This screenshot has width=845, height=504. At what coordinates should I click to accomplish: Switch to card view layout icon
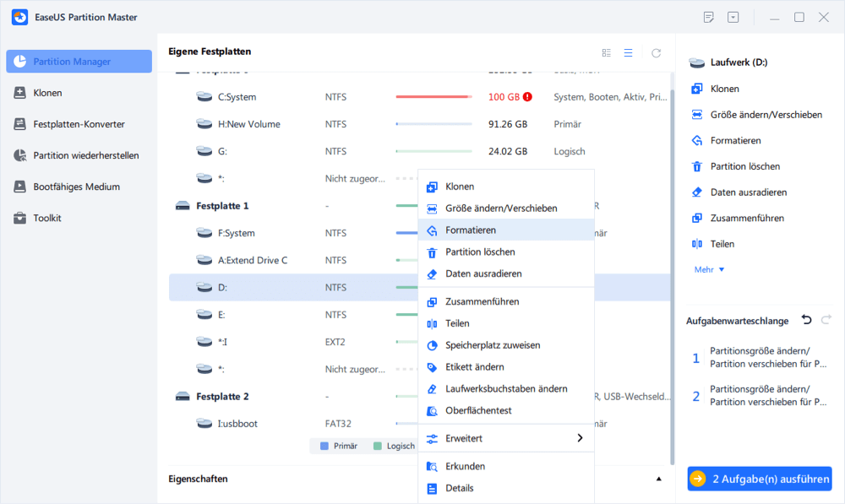(606, 53)
